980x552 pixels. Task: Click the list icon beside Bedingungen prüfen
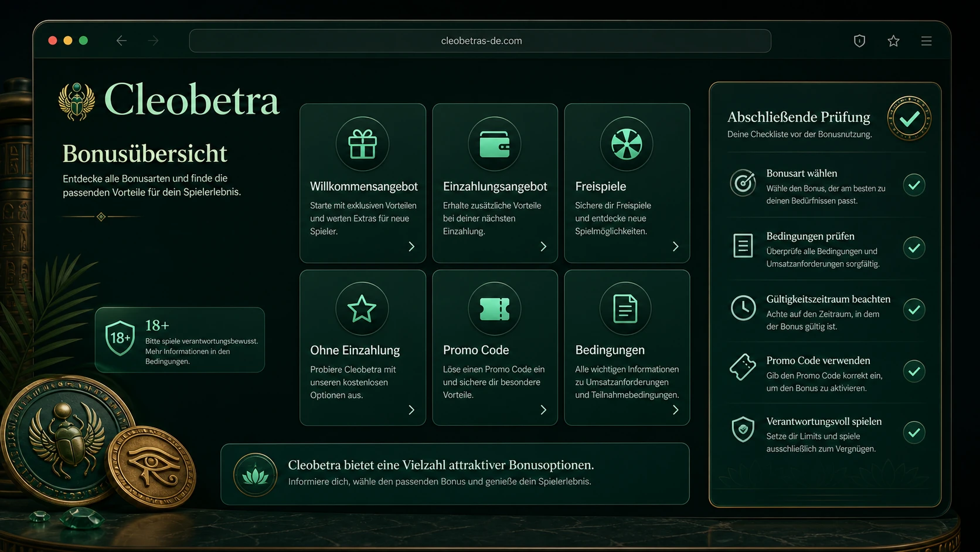pyautogui.click(x=743, y=245)
